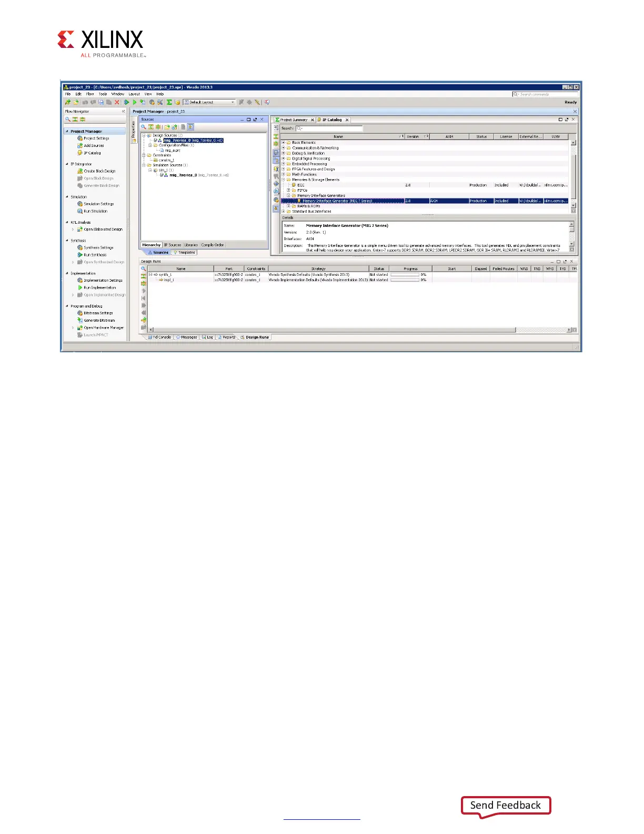The image size is (644, 834).
Task: Click the new project icon in main toolbar
Action: 67,102
